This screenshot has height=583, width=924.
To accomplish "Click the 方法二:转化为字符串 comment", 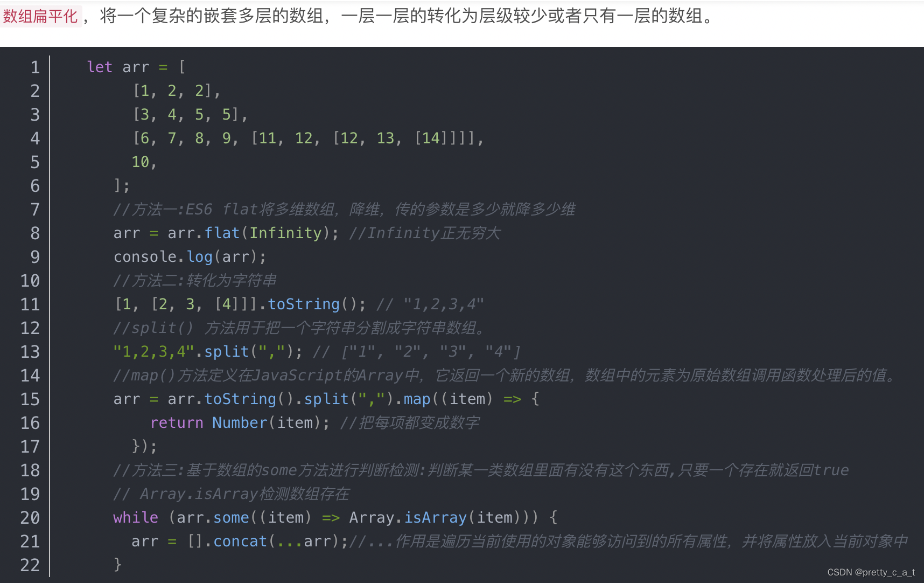I will tap(195, 281).
